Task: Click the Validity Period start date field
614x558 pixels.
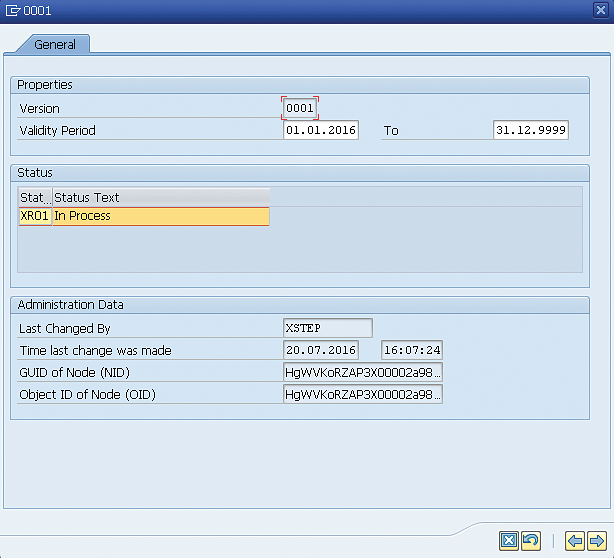Action: pos(320,130)
